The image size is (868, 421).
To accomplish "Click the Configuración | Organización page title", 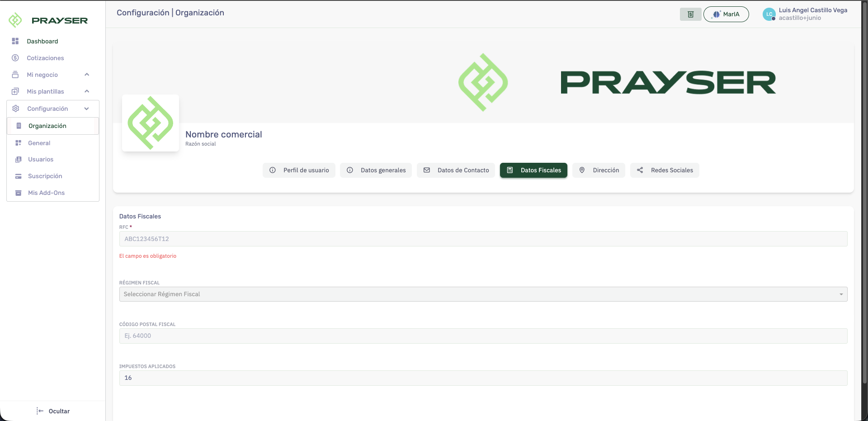I will click(170, 13).
